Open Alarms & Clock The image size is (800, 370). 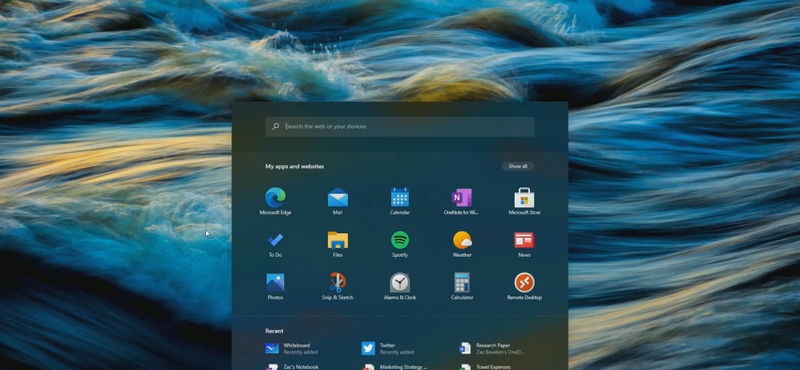click(x=400, y=286)
